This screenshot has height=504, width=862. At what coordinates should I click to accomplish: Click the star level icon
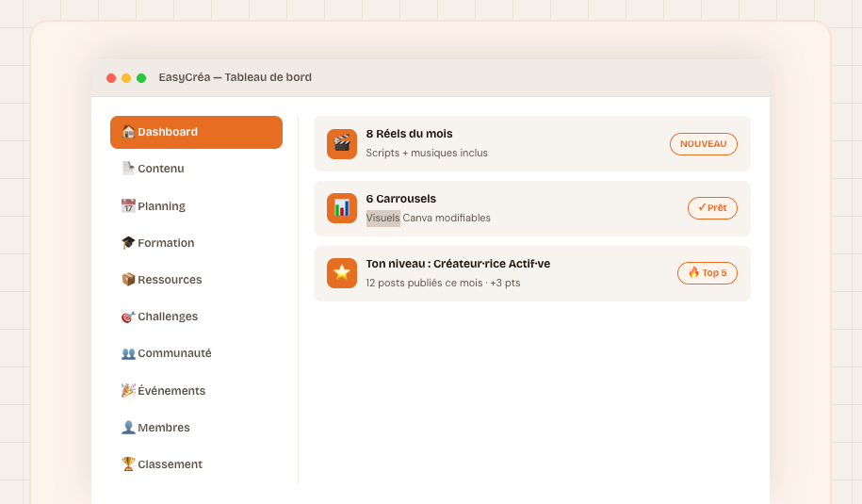341,273
